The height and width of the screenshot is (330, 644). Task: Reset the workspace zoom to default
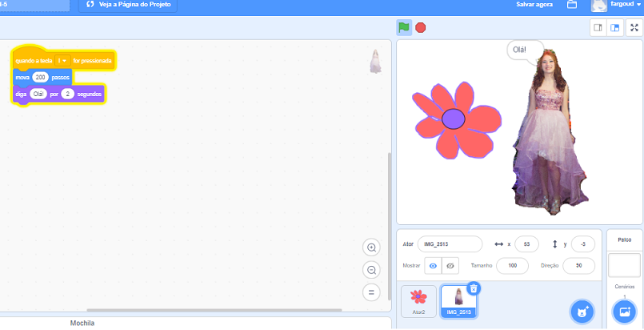tap(371, 292)
